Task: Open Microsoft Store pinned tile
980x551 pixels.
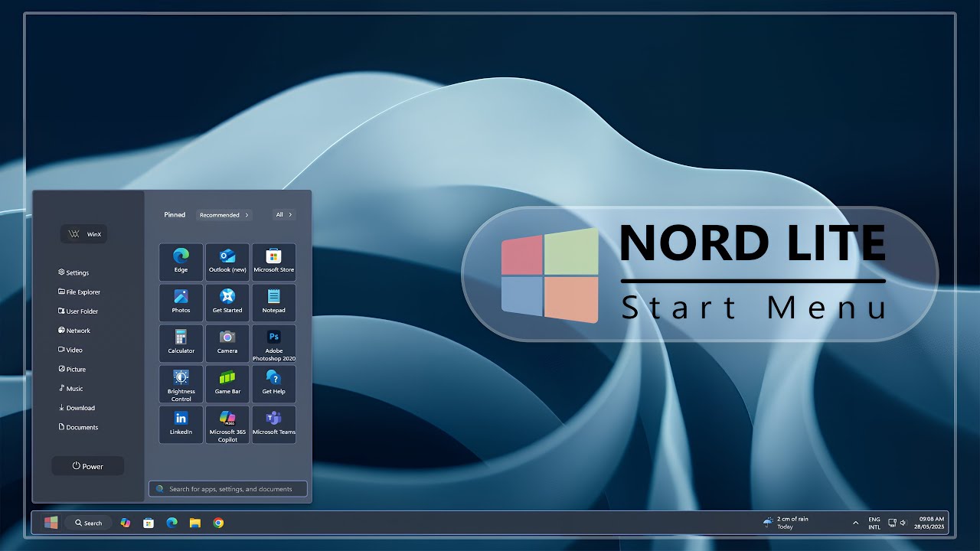Action: [x=274, y=262]
